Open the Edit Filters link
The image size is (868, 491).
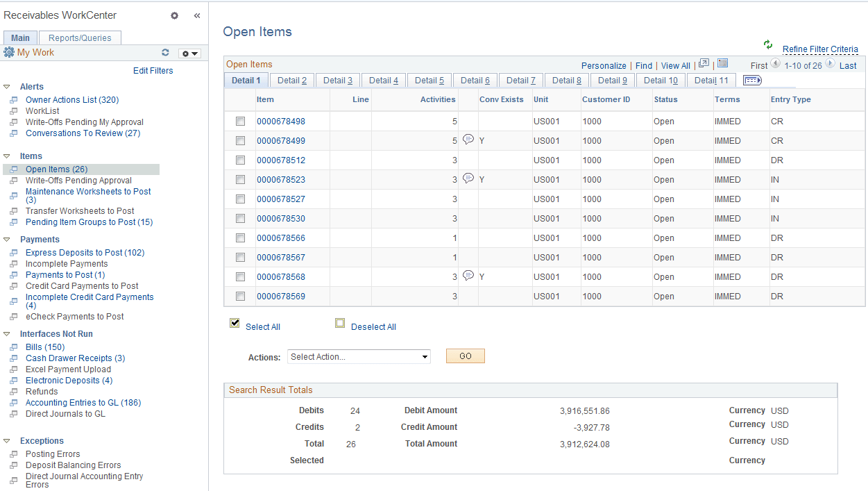pyautogui.click(x=153, y=70)
